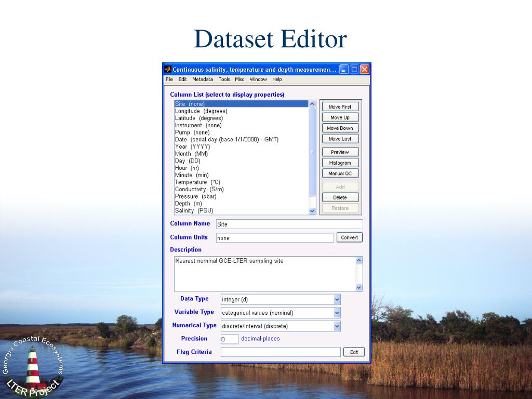
Task: Click the MATLAB icon in the title bar
Action: click(168, 69)
